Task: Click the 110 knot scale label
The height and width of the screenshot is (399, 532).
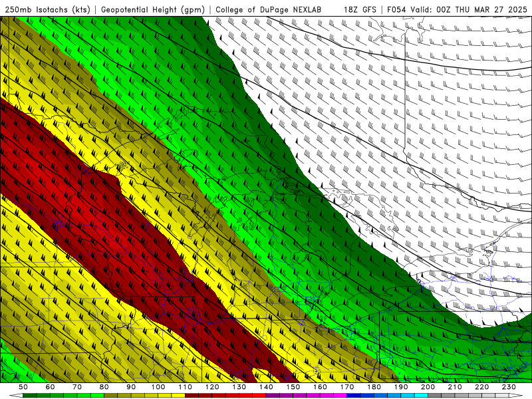Action: click(x=185, y=387)
